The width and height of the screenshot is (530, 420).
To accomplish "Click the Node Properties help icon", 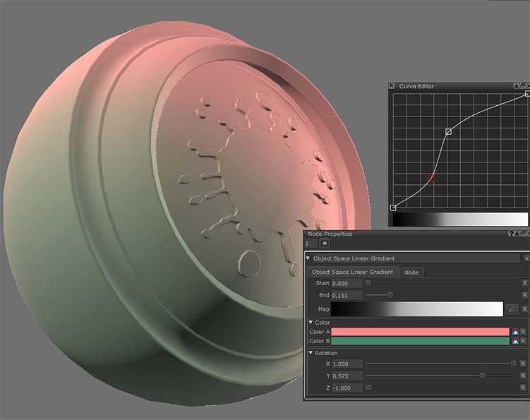I will point(511,234).
